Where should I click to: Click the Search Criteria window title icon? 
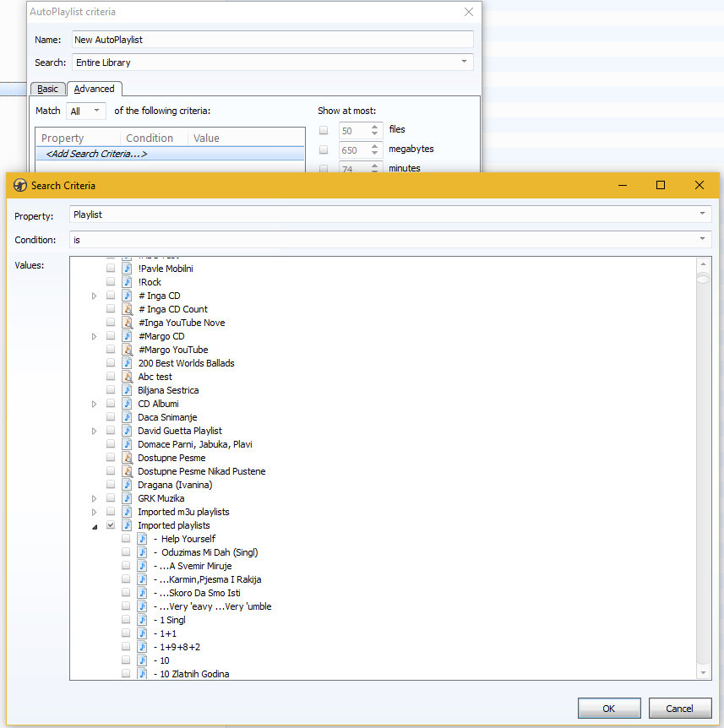pyautogui.click(x=19, y=186)
